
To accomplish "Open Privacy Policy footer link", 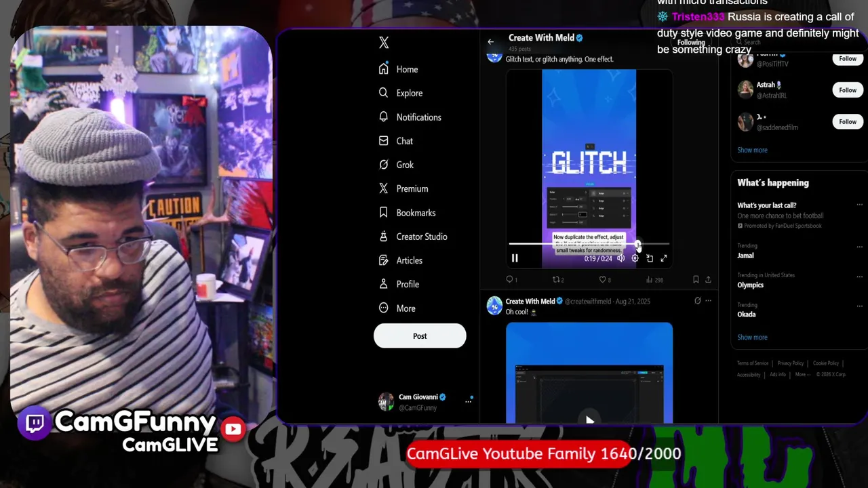I will pos(791,363).
